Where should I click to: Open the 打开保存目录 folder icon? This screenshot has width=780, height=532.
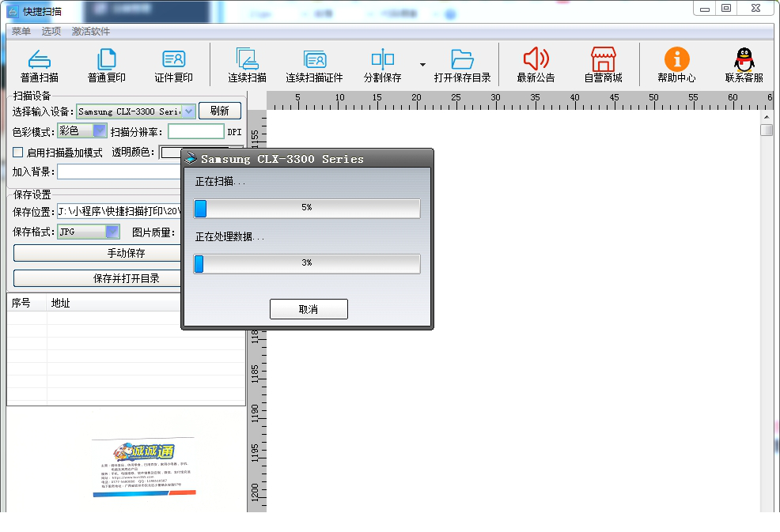[x=462, y=60]
